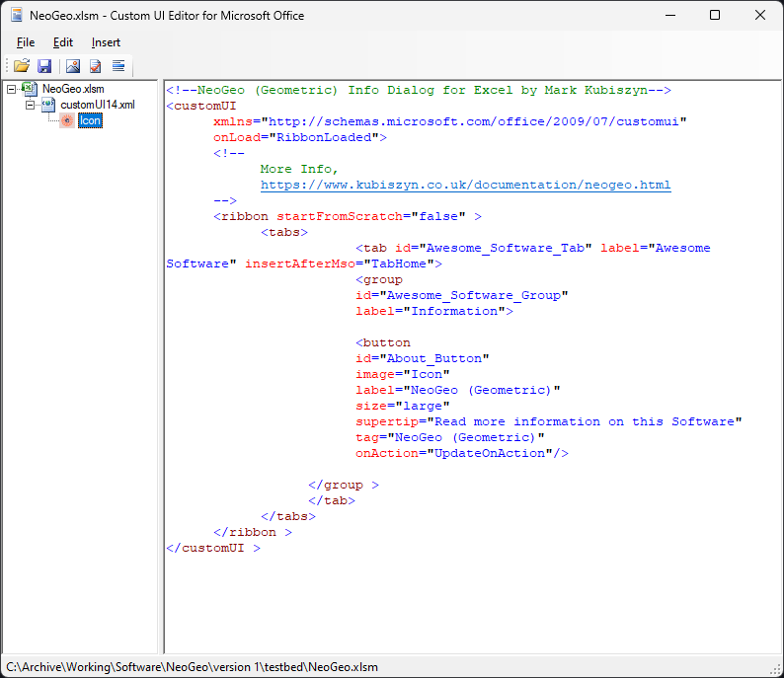Open the Edit menu
Screen dimensions: 784x678
click(x=63, y=42)
